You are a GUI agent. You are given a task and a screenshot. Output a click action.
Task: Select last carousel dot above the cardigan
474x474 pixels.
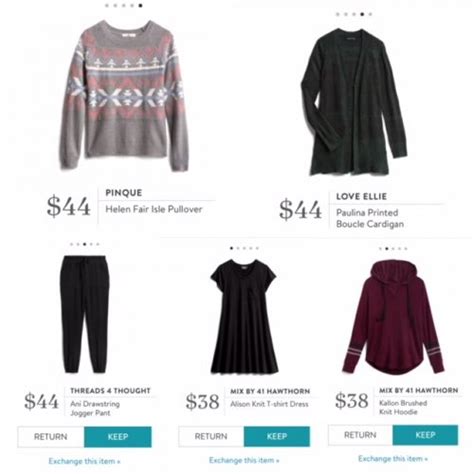click(x=370, y=14)
